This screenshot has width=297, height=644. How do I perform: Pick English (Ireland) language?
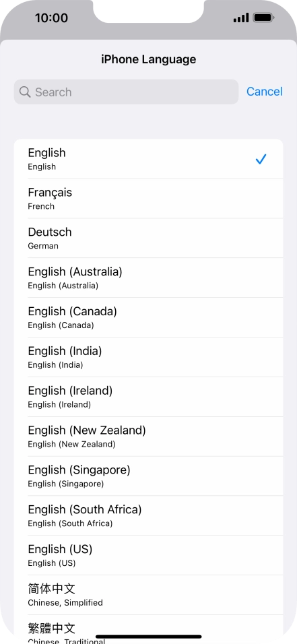point(148,397)
